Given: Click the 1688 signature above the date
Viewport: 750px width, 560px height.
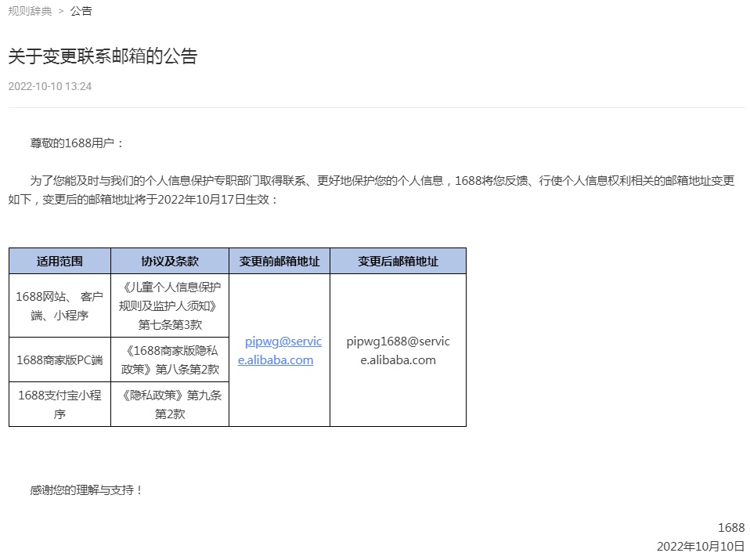Looking at the screenshot, I should pyautogui.click(x=731, y=527).
